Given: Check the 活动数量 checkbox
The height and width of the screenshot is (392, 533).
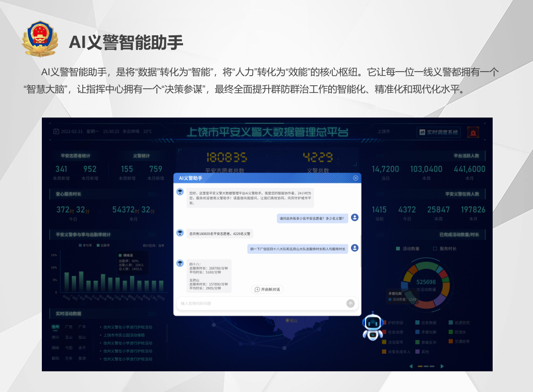Looking at the screenshot, I should coord(398,249).
